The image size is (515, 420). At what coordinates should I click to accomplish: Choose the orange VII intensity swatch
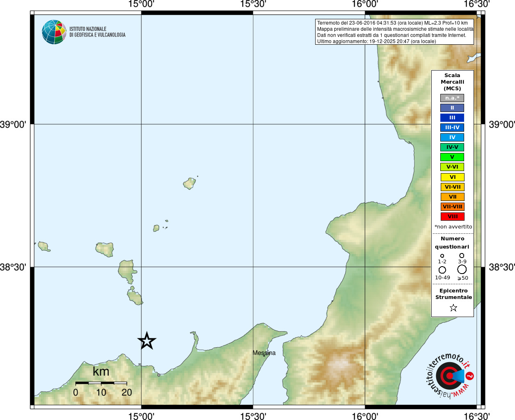click(x=452, y=197)
